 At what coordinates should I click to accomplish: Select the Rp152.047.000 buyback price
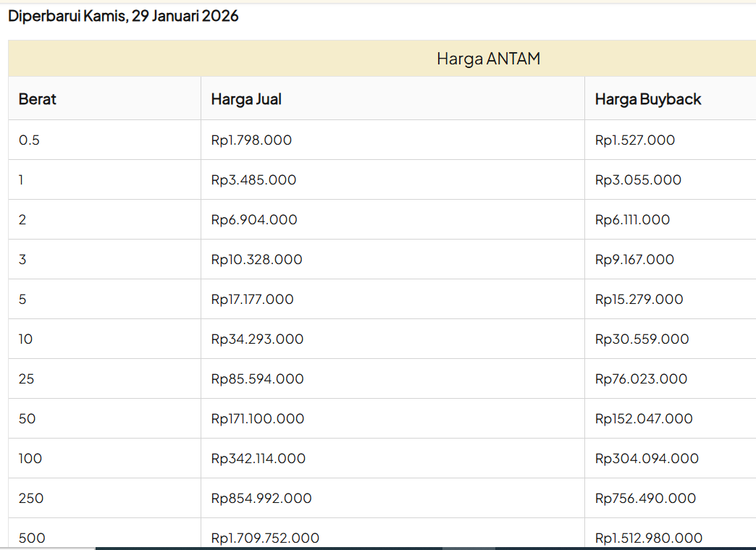[x=644, y=419]
